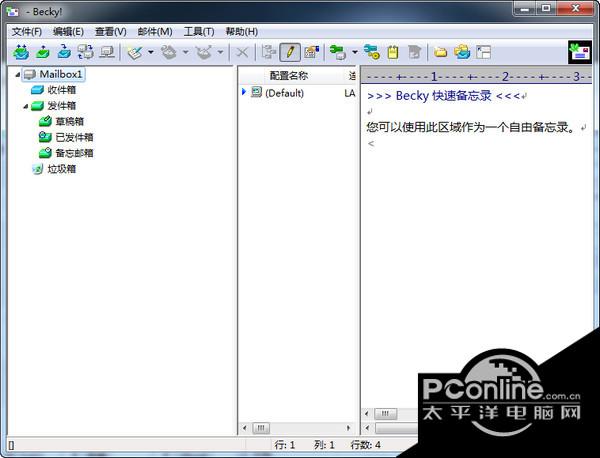Click the delete X toolbar icon

point(242,52)
